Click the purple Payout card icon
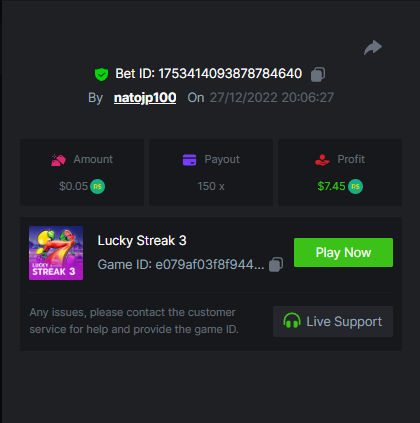 tap(189, 160)
